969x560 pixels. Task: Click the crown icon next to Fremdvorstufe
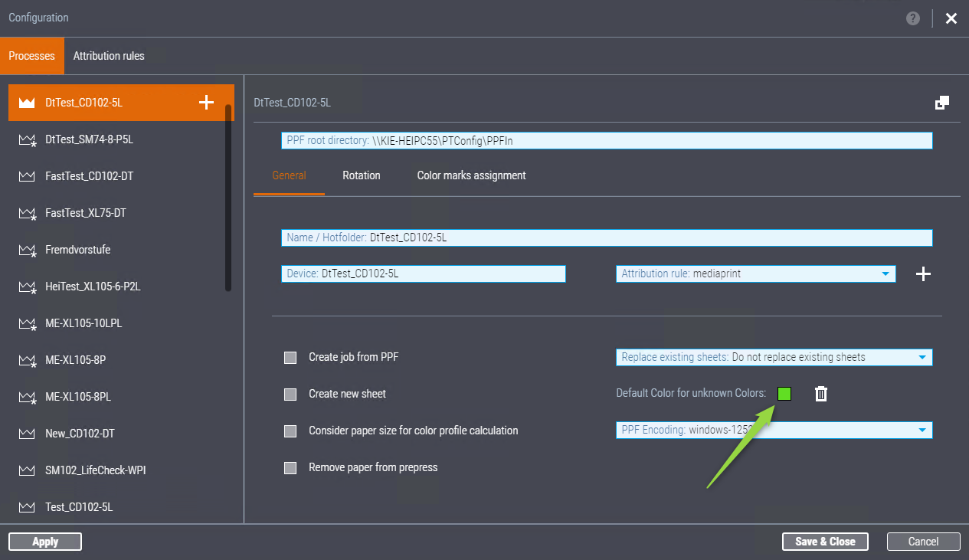coord(28,251)
